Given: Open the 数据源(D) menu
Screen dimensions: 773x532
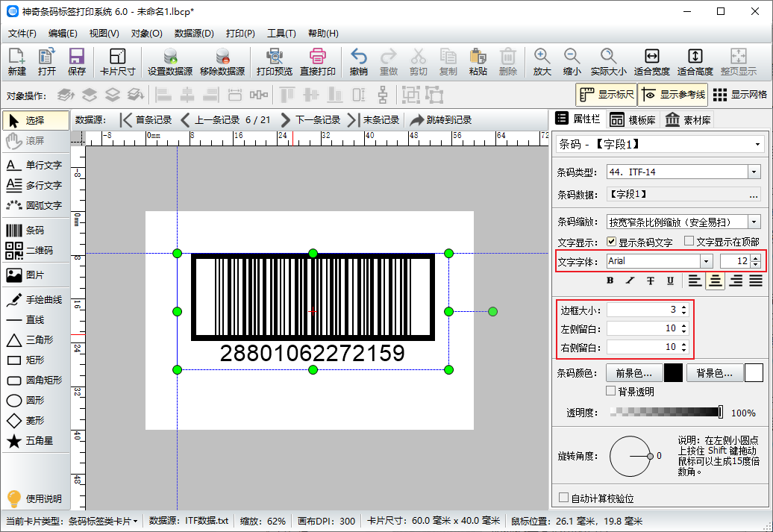Looking at the screenshot, I should coord(194,34).
